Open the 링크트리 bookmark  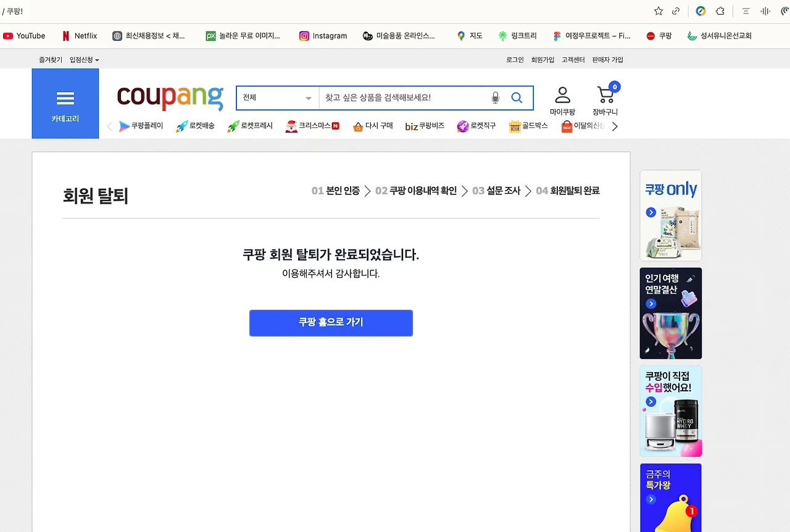point(518,36)
